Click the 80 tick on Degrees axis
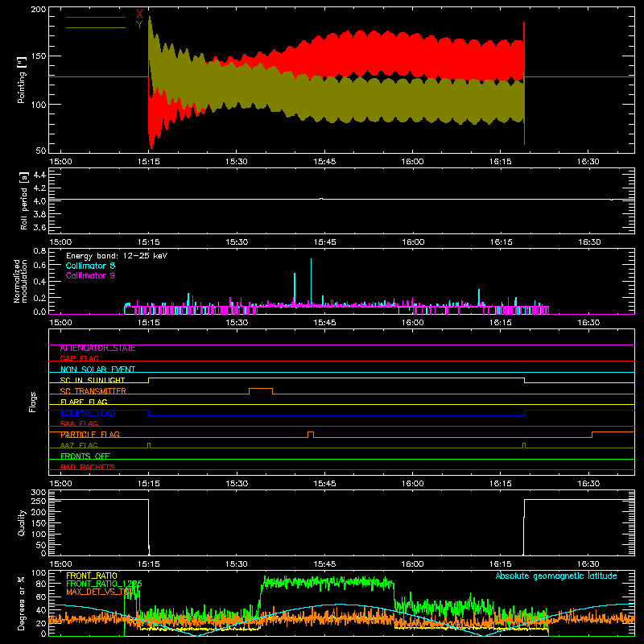The height and width of the screenshot is (644, 644). tap(41, 584)
